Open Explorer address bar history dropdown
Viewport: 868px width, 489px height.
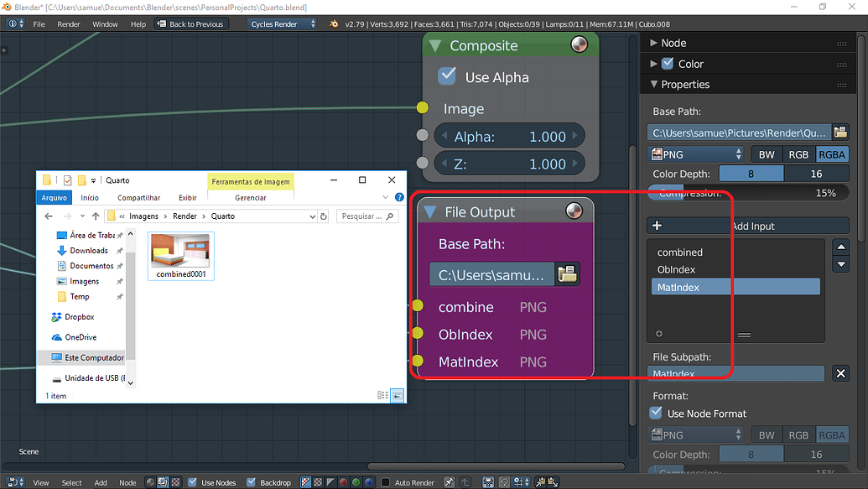click(x=313, y=216)
